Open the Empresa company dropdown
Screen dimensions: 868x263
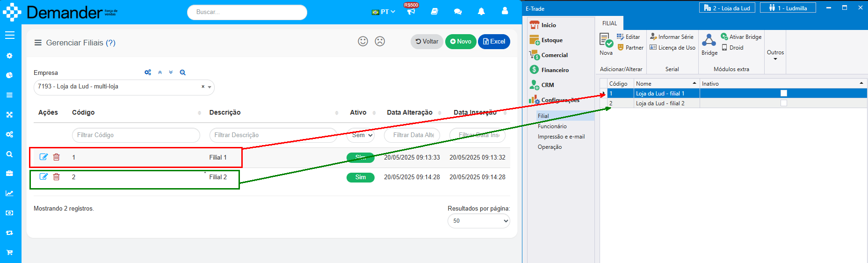(x=124, y=87)
